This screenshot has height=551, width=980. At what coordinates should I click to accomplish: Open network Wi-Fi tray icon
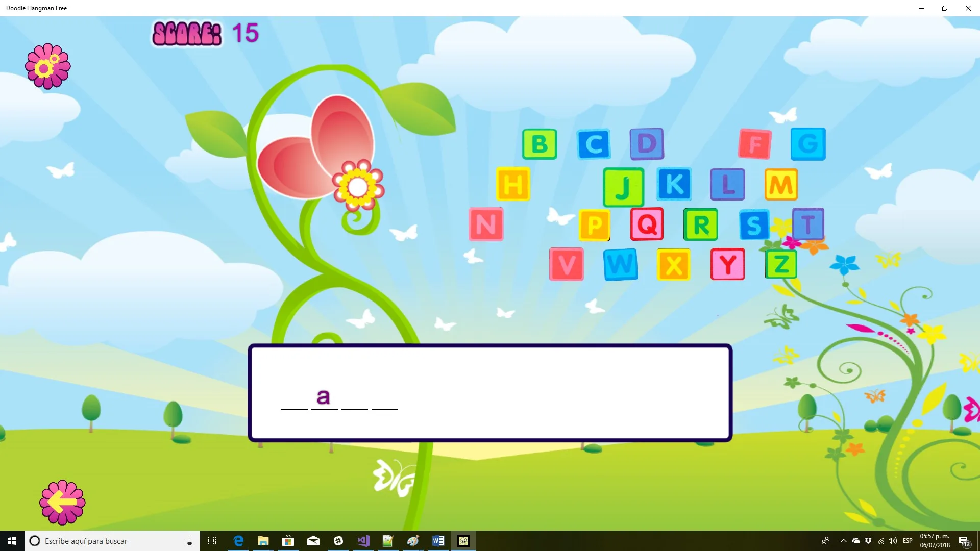(881, 541)
